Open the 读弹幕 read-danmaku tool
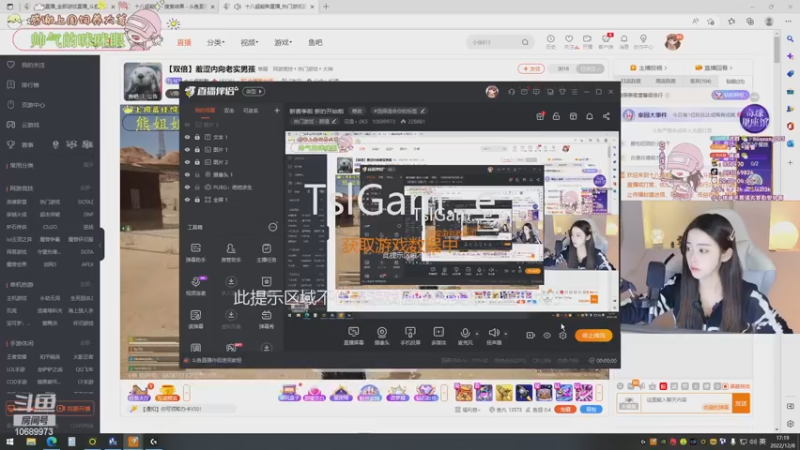Viewport: 800px width, 450px height. (x=196, y=319)
